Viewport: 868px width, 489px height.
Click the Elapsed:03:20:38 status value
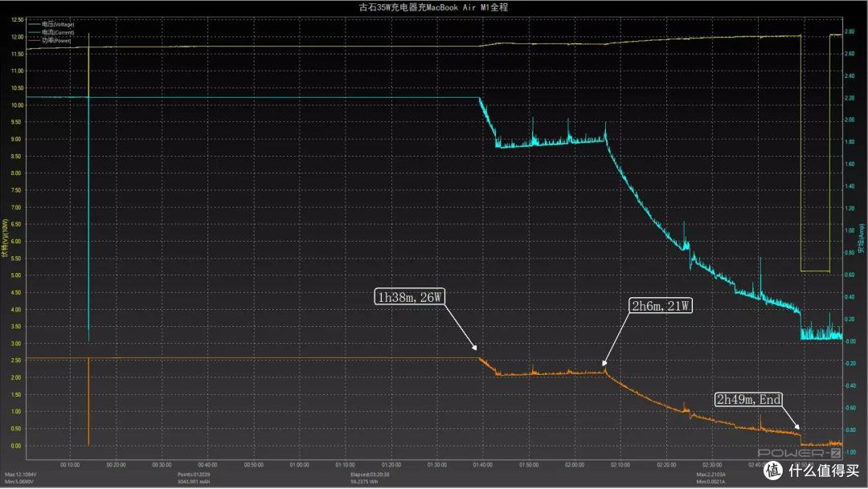click(x=370, y=475)
